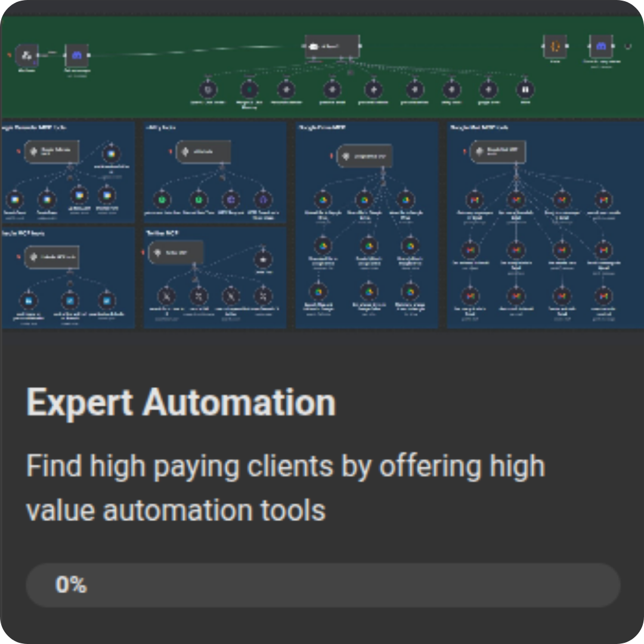Click the Expert Automation title
The height and width of the screenshot is (644, 644).
click(x=181, y=402)
